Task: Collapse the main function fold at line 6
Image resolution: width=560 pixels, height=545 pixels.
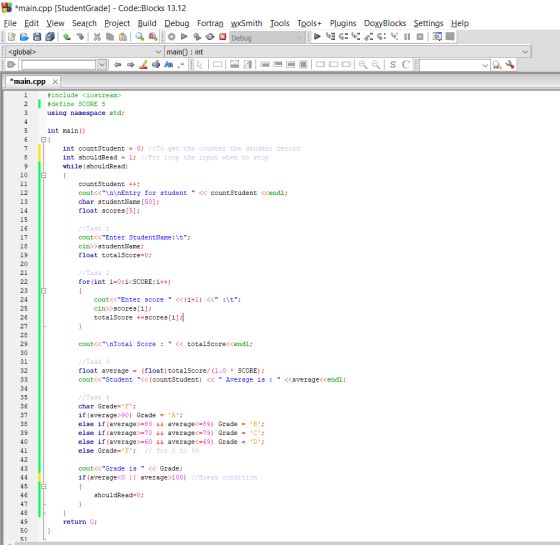Action: (43, 140)
